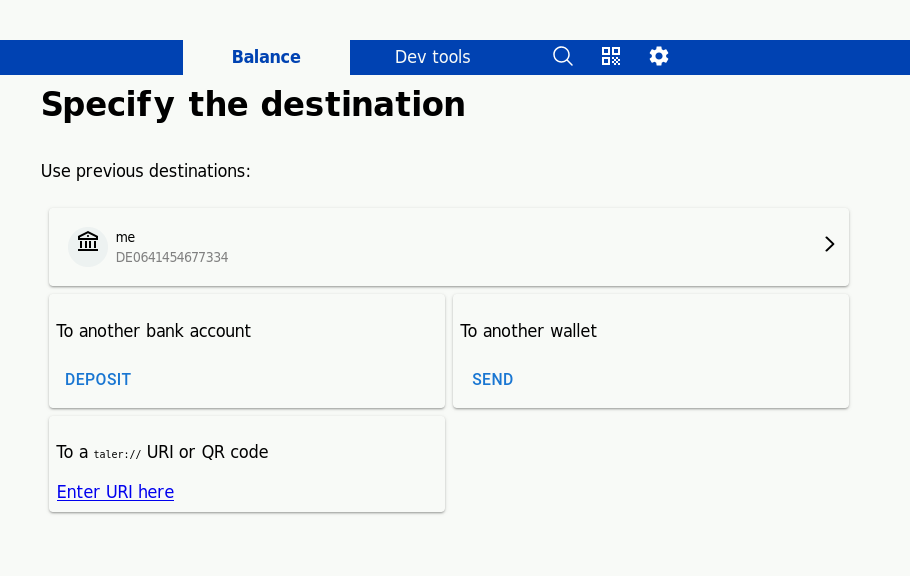Open the search icon in header
The width and height of the screenshot is (910, 576).
[x=563, y=56]
